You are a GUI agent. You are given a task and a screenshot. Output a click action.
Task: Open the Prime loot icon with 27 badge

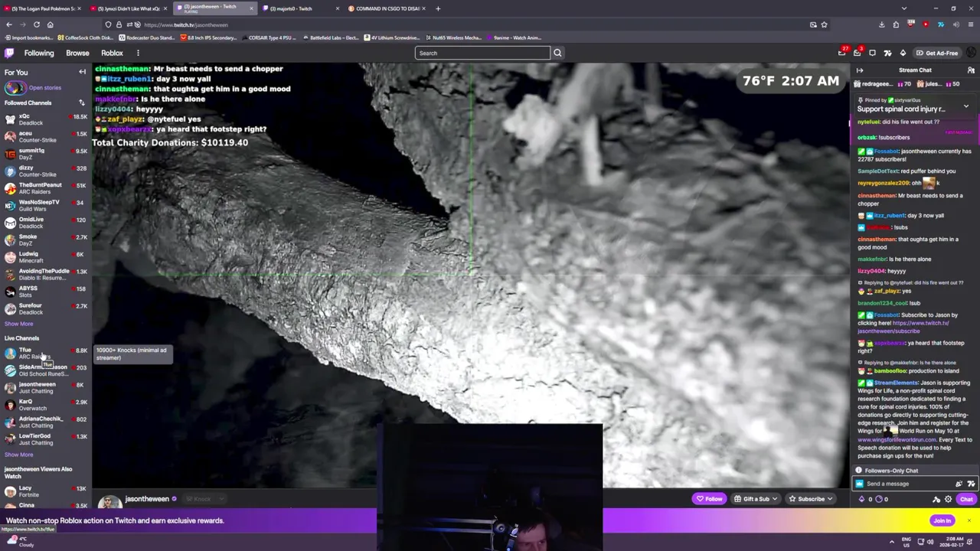[842, 53]
